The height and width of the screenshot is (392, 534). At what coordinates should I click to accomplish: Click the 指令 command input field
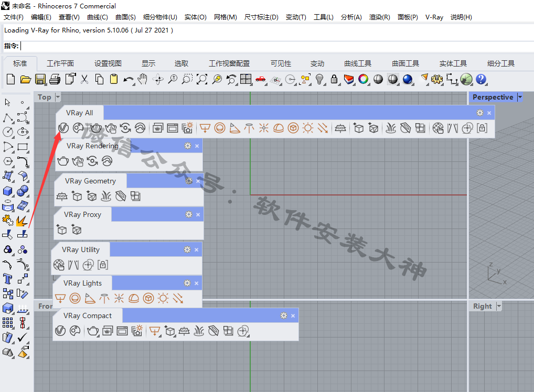276,46
